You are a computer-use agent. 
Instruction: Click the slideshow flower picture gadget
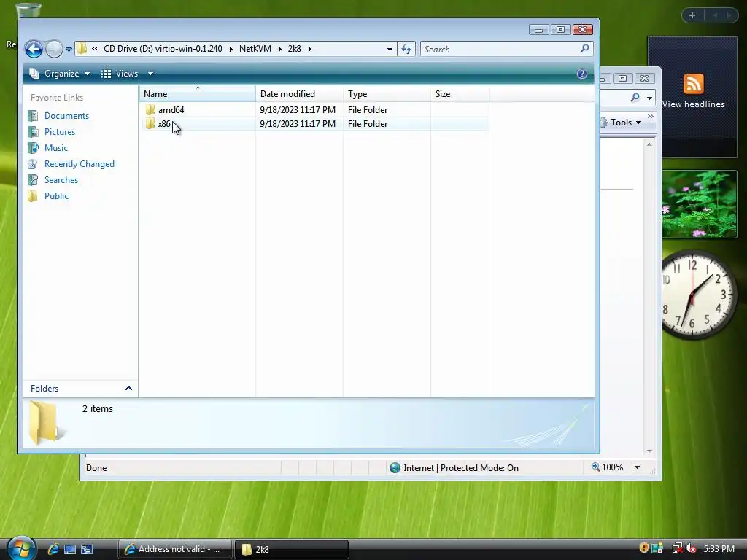tap(700, 204)
